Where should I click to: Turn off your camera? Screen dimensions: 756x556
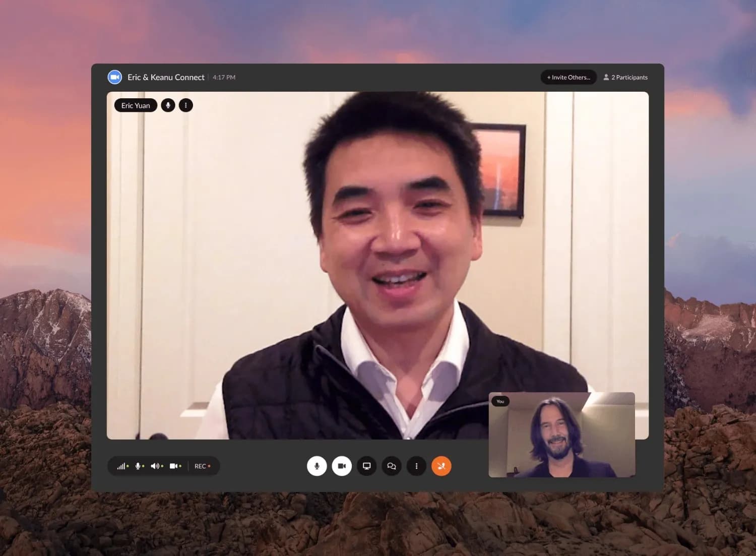(342, 466)
